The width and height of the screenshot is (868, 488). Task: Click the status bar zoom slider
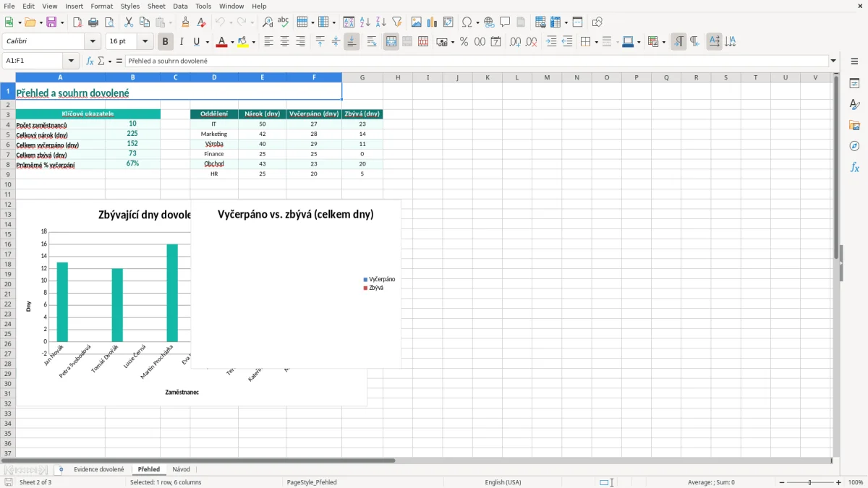[810, 482]
